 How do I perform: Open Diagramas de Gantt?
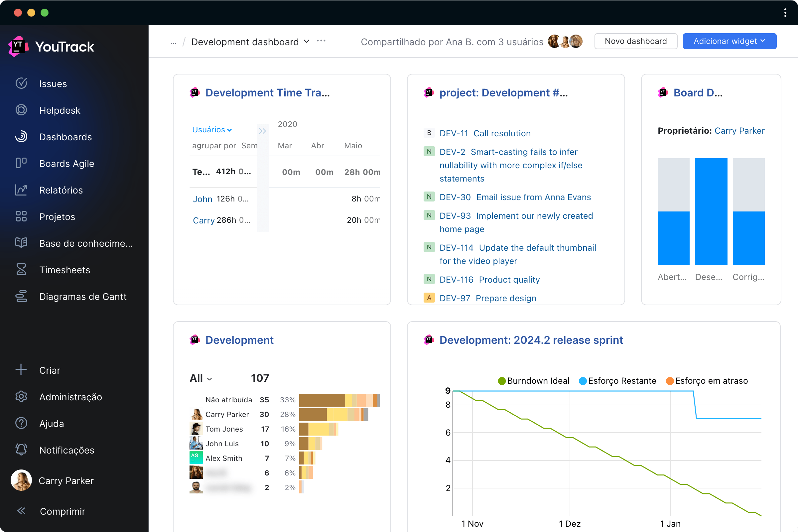click(x=82, y=296)
